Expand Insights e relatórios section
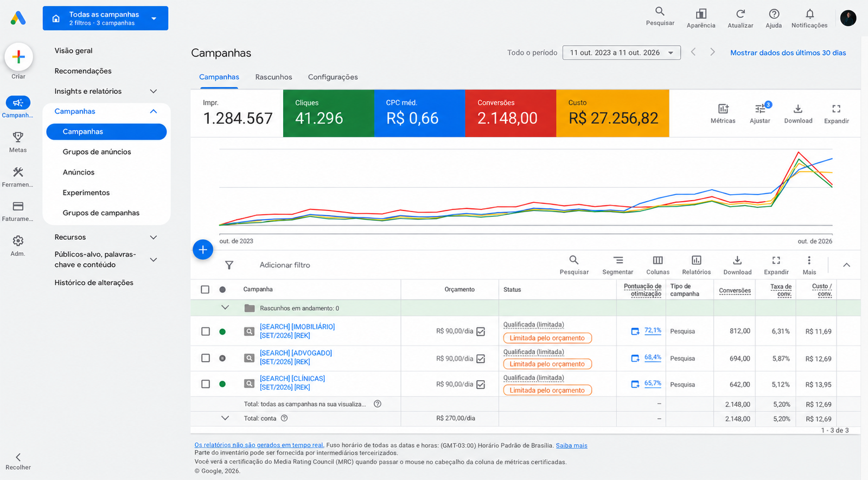 (x=154, y=91)
